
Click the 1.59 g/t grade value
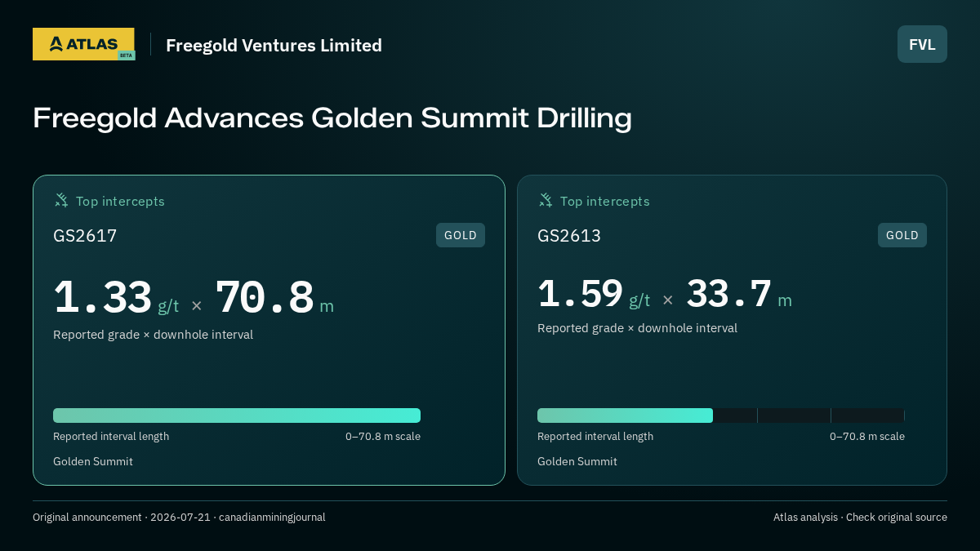pyautogui.click(x=594, y=294)
